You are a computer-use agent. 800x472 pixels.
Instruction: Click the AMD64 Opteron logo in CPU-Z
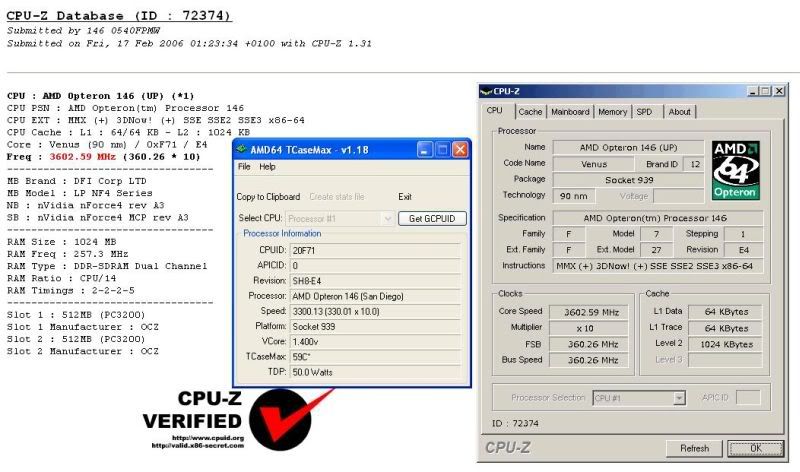coord(735,170)
